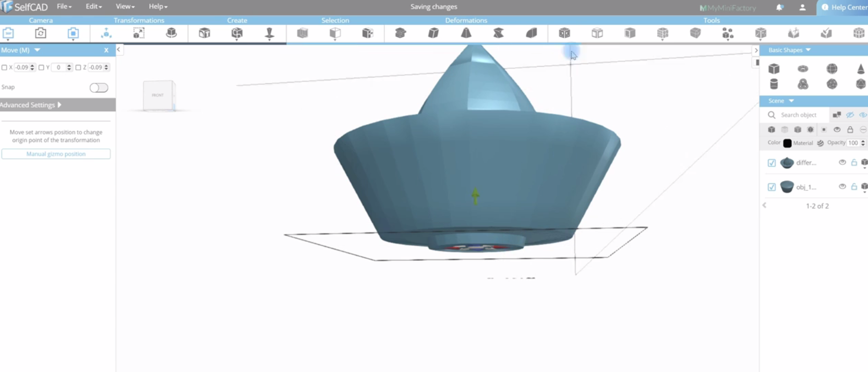Screen dimensions: 868x372
Task: Expand the Scene panel dropdown
Action: point(791,101)
